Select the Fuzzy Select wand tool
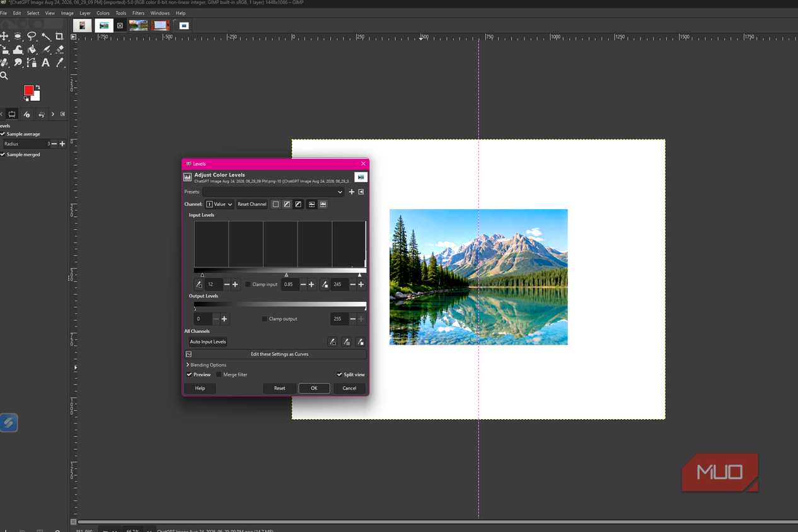Viewport: 798px width, 532px height. click(x=46, y=37)
